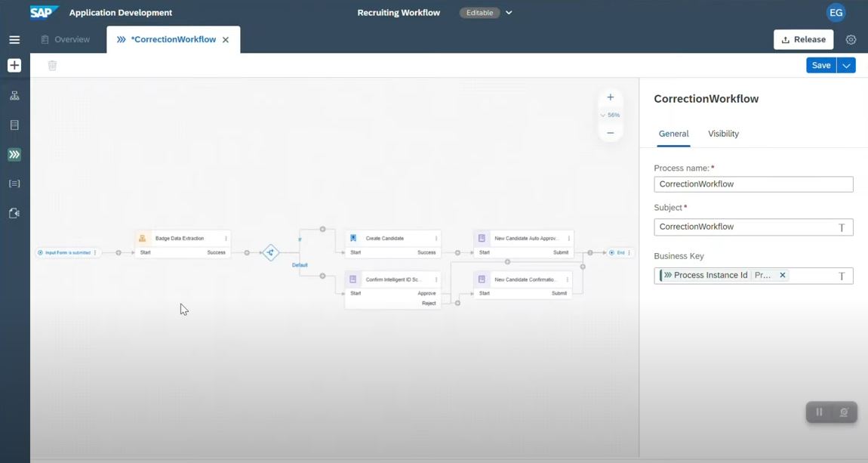
Task: Create a new artifact with the plus icon
Action: [14, 65]
